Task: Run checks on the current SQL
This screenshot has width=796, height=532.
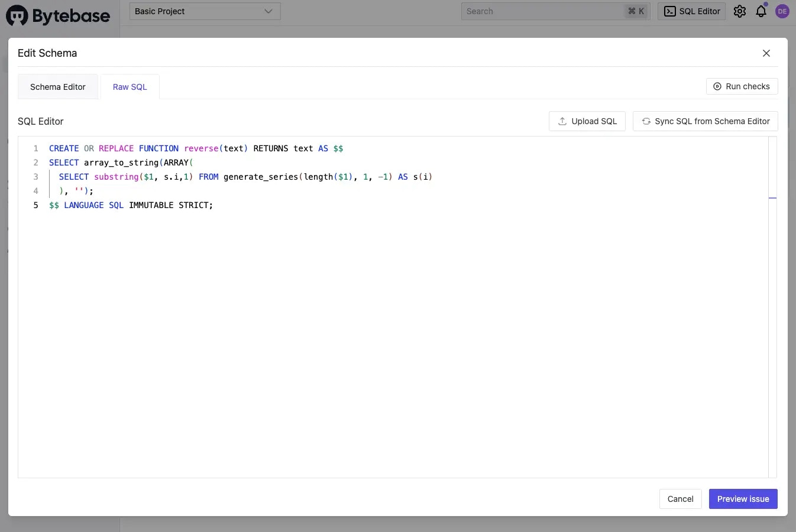Action: pos(742,86)
